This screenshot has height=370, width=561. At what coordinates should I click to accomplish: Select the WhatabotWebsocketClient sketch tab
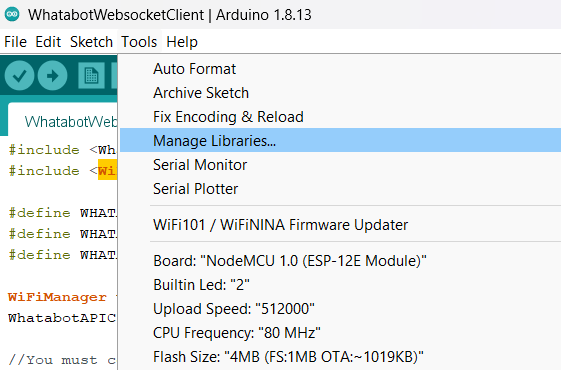pos(63,121)
